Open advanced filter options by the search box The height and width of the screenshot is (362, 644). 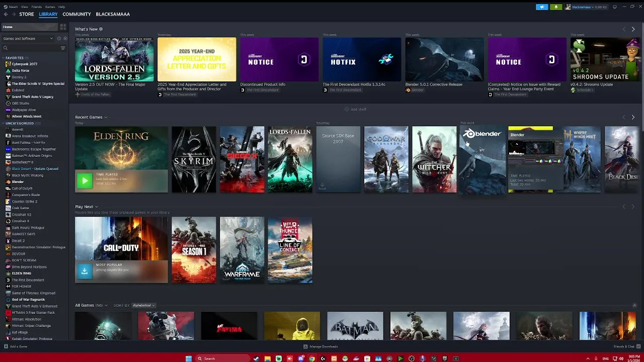click(x=63, y=48)
